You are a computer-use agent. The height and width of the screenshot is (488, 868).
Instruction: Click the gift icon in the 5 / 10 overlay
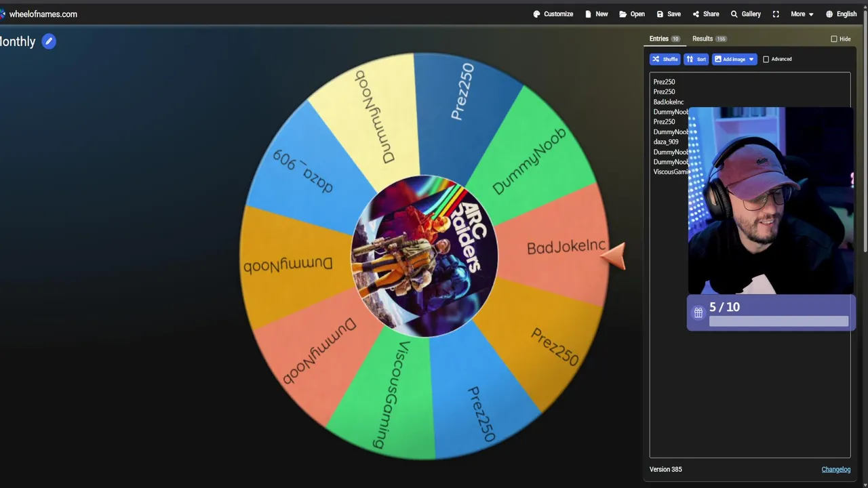tap(698, 312)
